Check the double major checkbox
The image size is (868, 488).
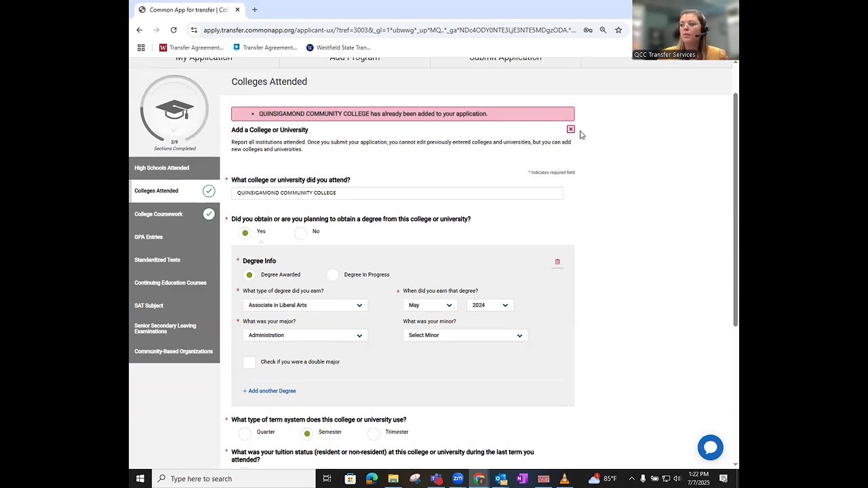click(x=250, y=362)
